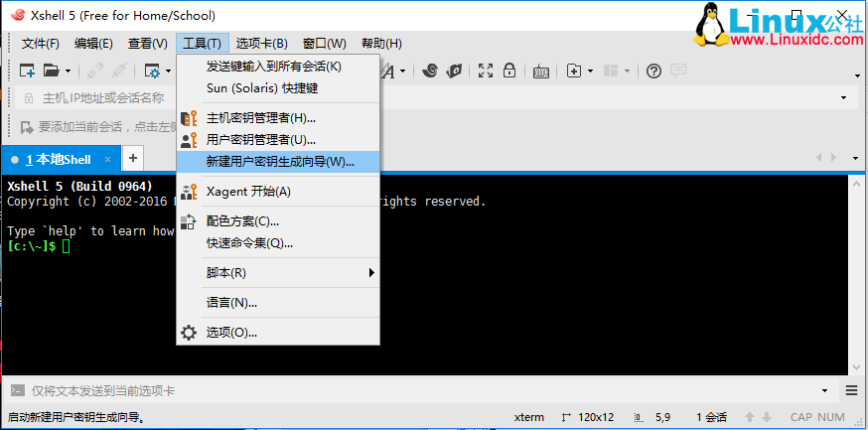Open 快速命令集(Q)... menu item
868x430 pixels.
click(x=278, y=243)
